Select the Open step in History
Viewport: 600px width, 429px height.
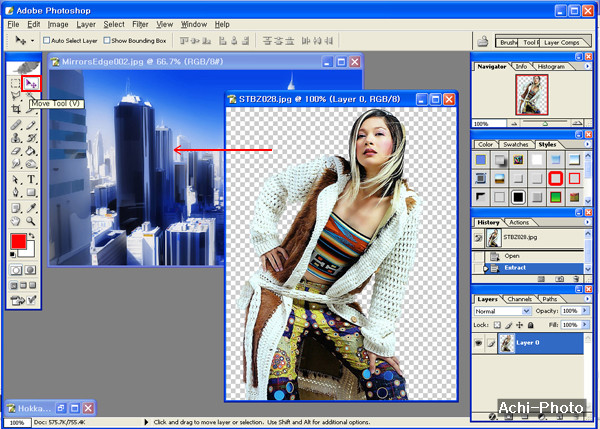click(x=512, y=256)
